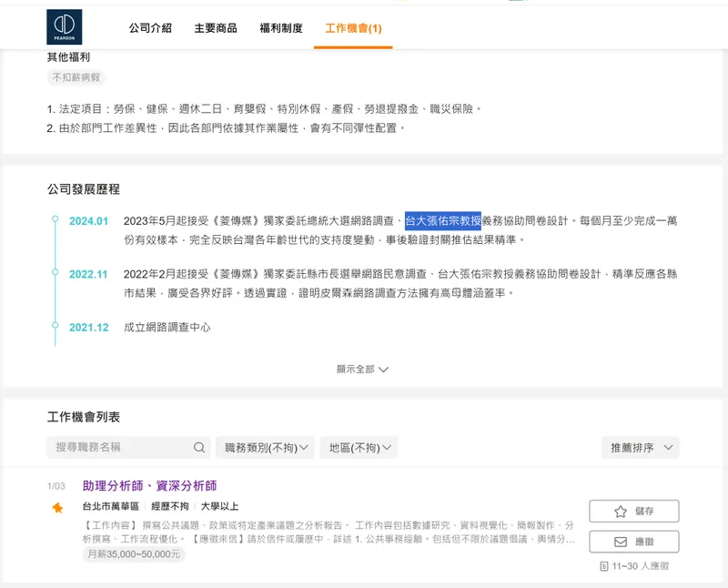
Task: Open the 主要商品 tab
Action: point(216,28)
